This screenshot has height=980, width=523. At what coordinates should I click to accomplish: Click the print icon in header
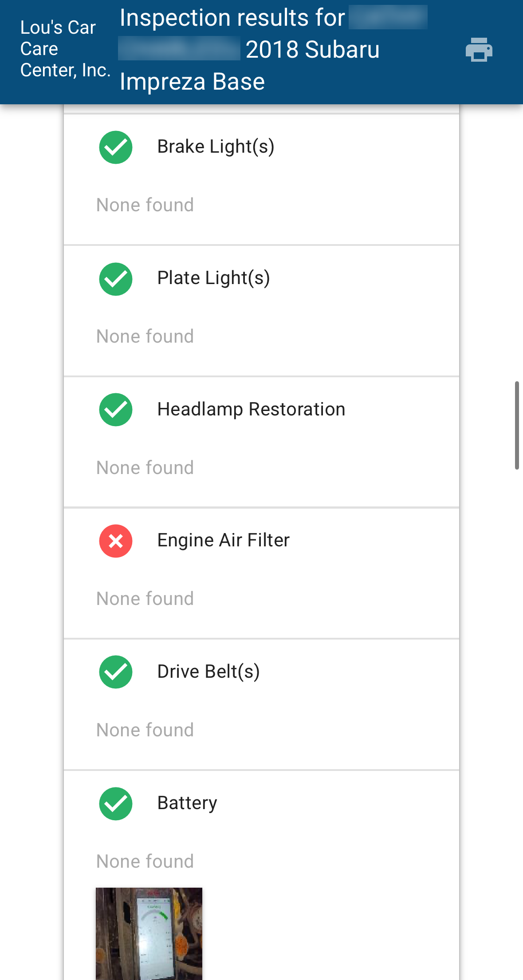479,49
